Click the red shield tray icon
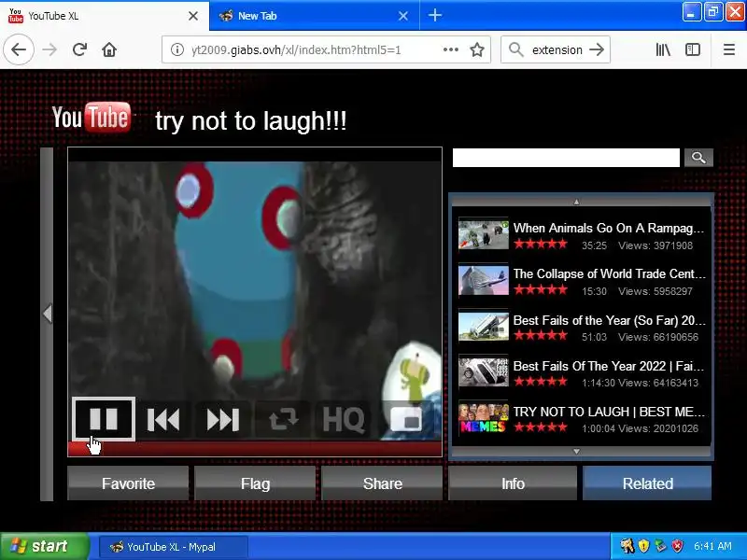The image size is (747, 560). (x=678, y=546)
